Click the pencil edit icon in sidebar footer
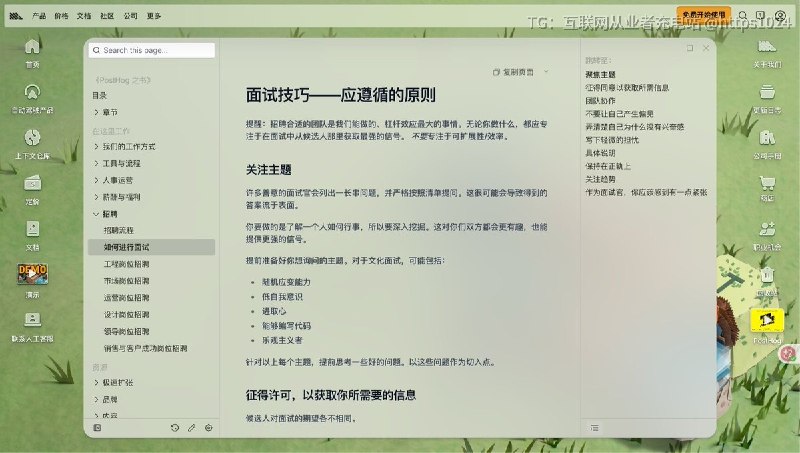800x453 pixels. tap(191, 428)
